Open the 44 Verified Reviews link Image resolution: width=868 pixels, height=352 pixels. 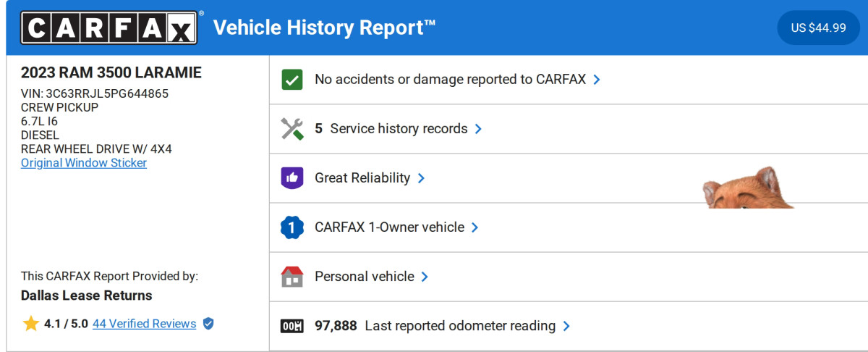(x=144, y=324)
